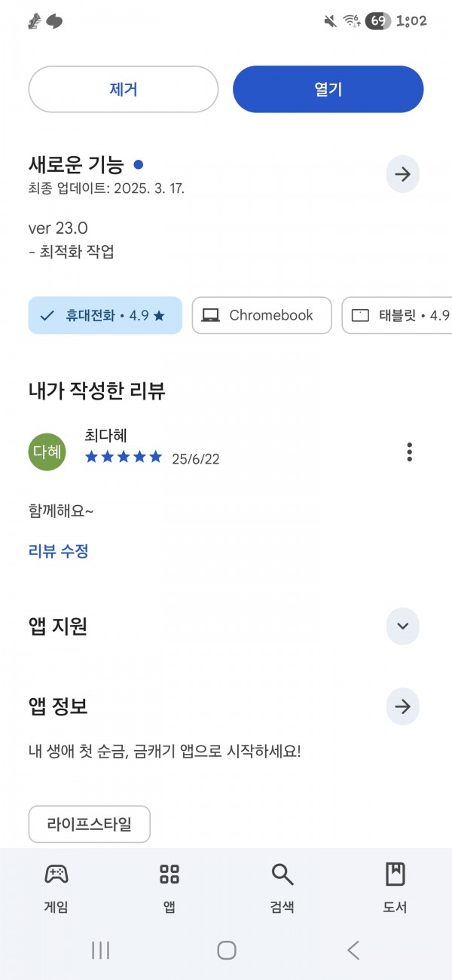This screenshot has height=980, width=452.
Task: Tap the 제거 uninstall button
Action: 124,89
